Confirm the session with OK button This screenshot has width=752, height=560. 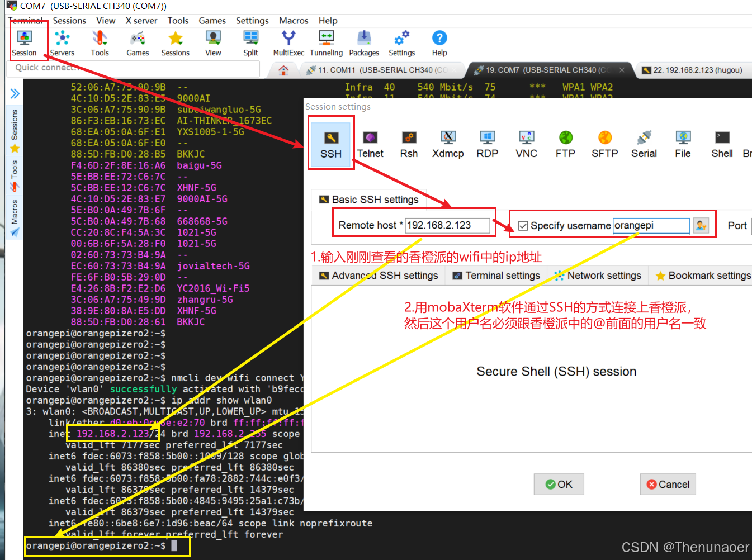pos(559,485)
